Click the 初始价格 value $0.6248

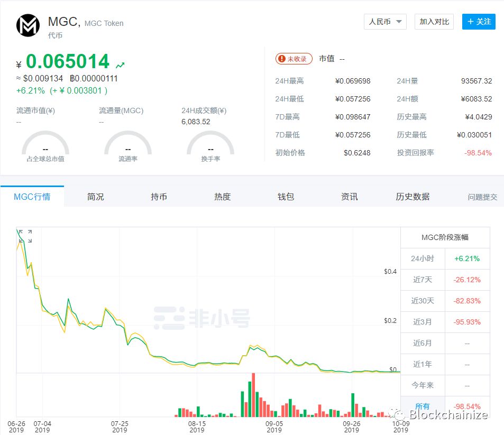(357, 153)
